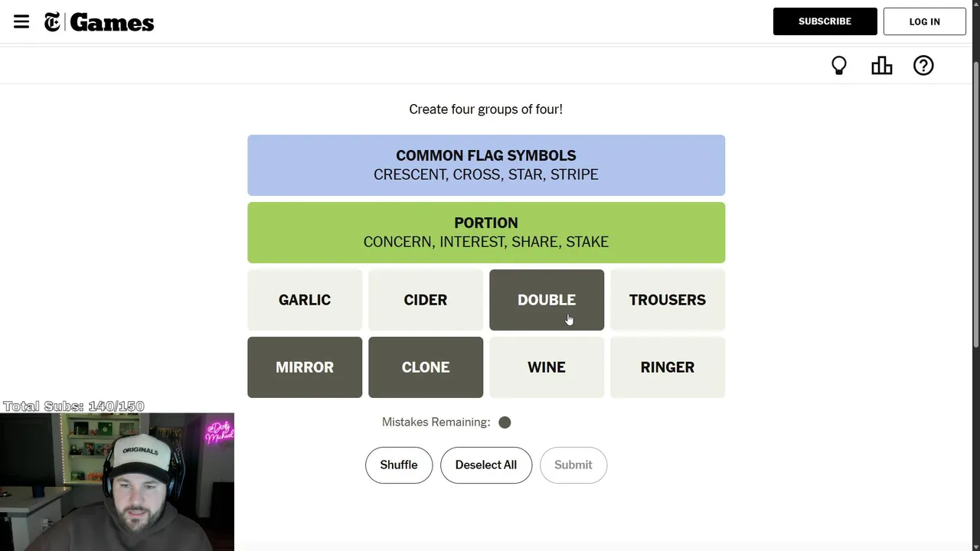Image resolution: width=980 pixels, height=551 pixels.
Task: Select the GARLIC tile
Action: click(305, 300)
